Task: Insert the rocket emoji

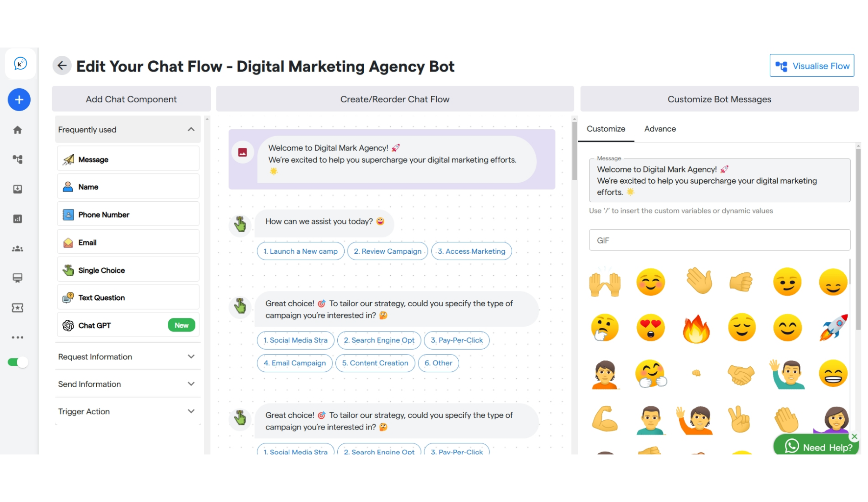Action: [833, 328]
